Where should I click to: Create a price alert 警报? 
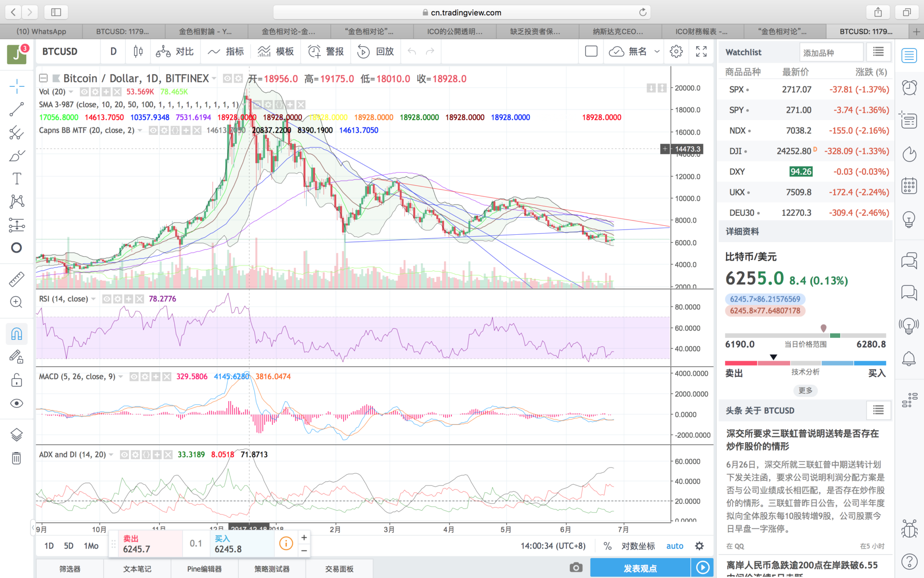[x=326, y=51]
